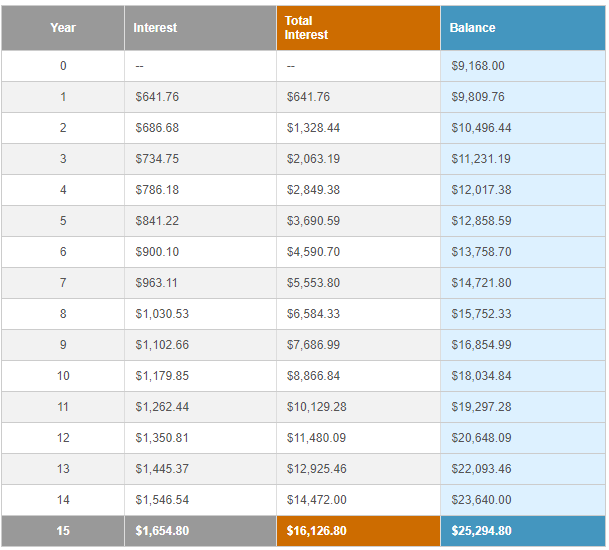609x550 pixels.
Task: Select the balance value $20,648.09
Action: coord(482,438)
